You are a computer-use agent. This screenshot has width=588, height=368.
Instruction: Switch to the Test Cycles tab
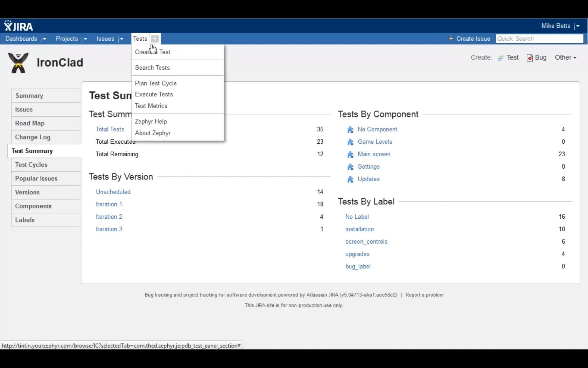[x=46, y=165]
